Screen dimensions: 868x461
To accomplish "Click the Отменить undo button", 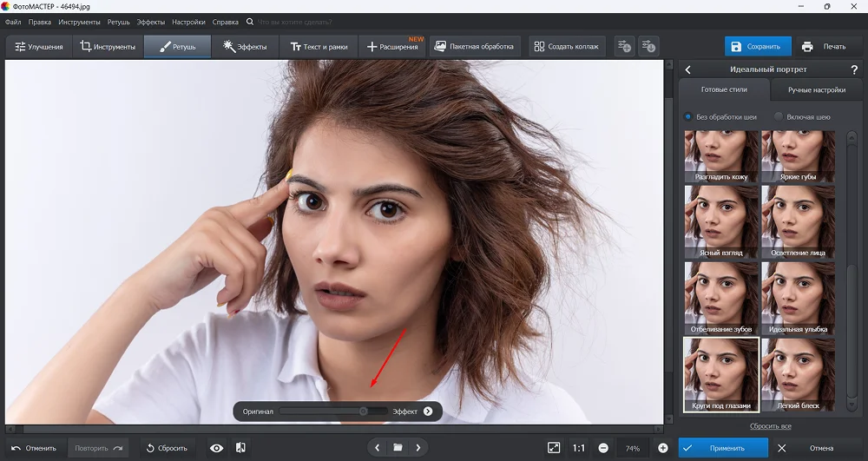I will click(x=35, y=448).
